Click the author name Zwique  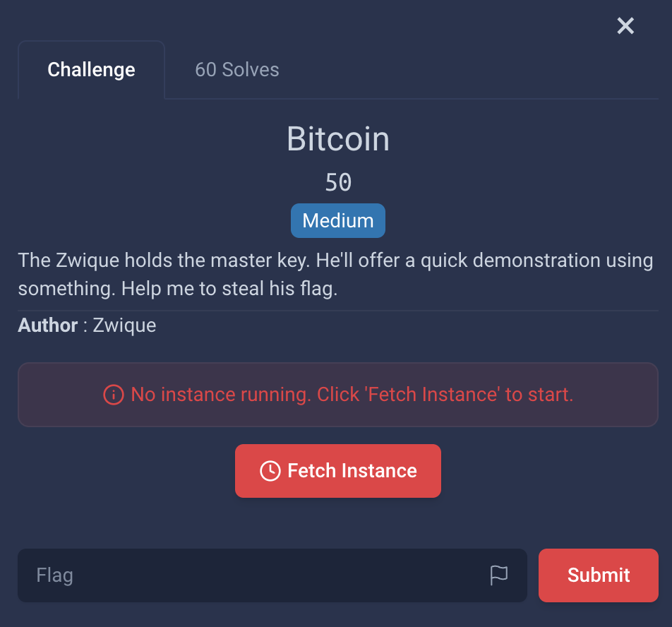124,326
